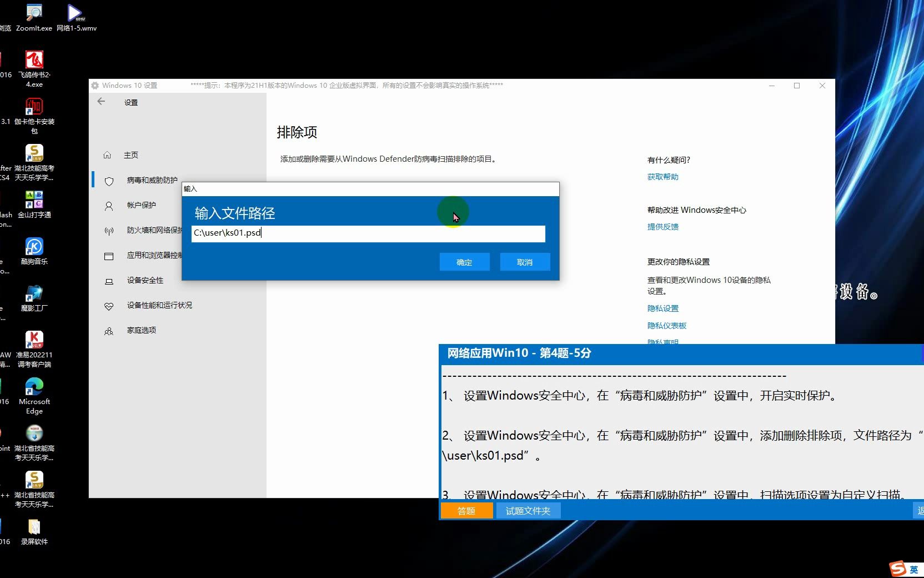Click the back arrow in Settings window
This screenshot has height=578, width=924.
pos(101,102)
